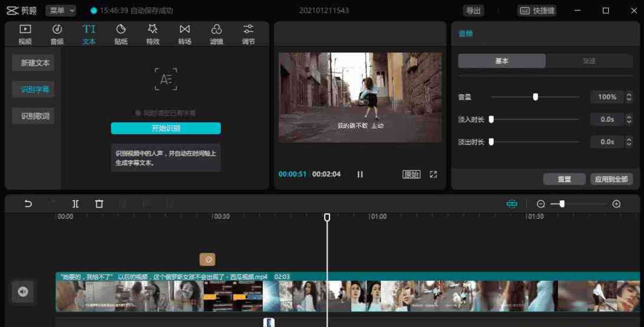Click the 淡出时长 fade-out slider handle
This screenshot has height=327, width=644.
tap(491, 142)
